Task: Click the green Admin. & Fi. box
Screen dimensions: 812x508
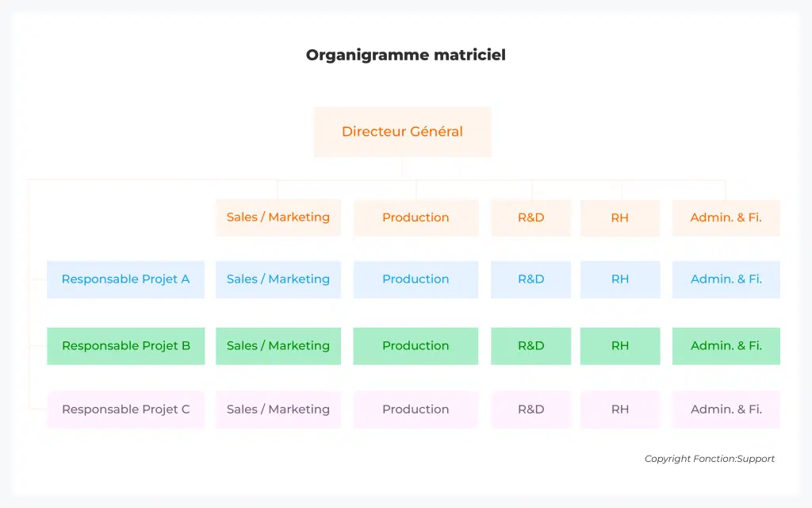Action: pos(726,346)
